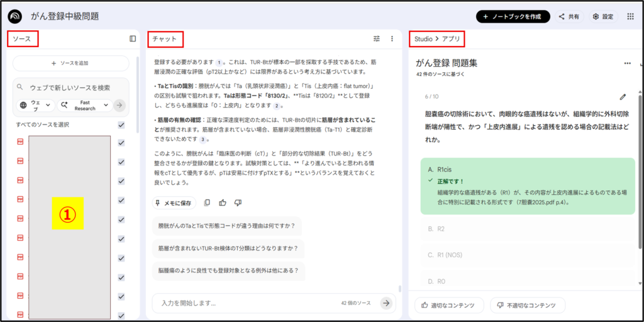Open the Studio quiz three-dot menu
This screenshot has width=644, height=322.
click(627, 64)
